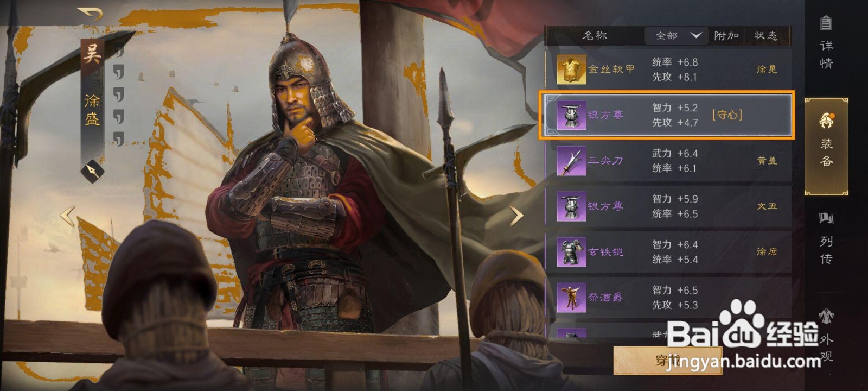Sort by the 附加 column header
The image size is (868, 391).
(726, 36)
